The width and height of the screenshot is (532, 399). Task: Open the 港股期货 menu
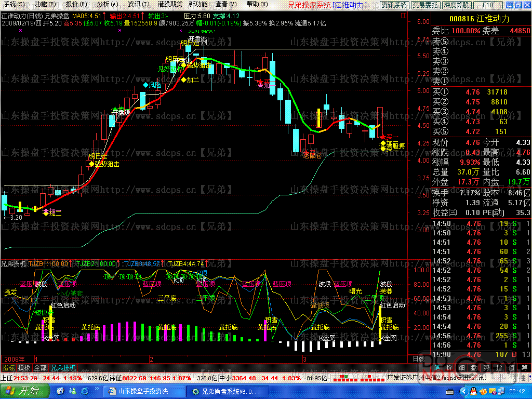[x=170, y=4]
